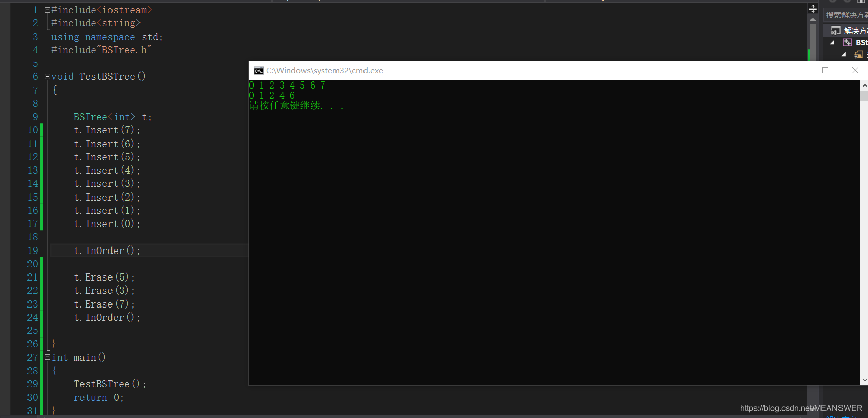Close the cmd.exe window
Image resolution: width=868 pixels, height=418 pixels.
click(x=855, y=70)
